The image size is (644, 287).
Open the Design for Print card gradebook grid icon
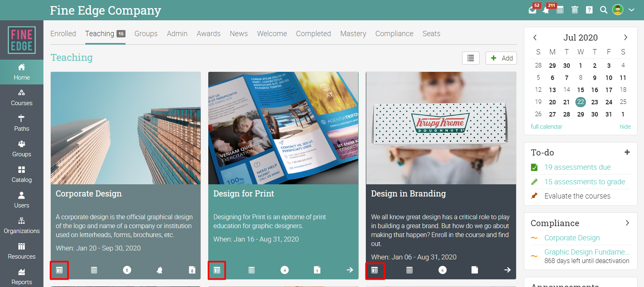tap(252, 270)
